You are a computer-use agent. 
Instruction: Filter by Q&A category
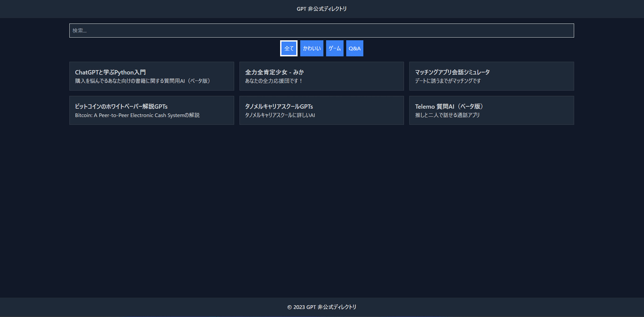click(x=355, y=48)
